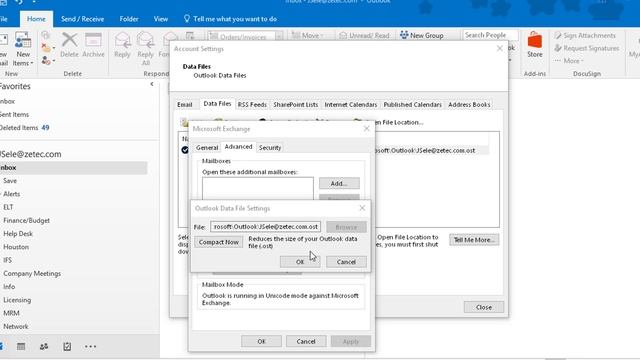
Task: Click Cancel in Outlook Data File Settings
Action: [x=346, y=262]
